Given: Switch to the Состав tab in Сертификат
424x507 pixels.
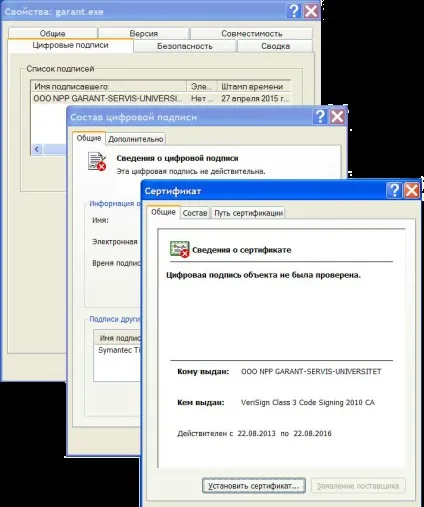Looking at the screenshot, I should pyautogui.click(x=195, y=213).
